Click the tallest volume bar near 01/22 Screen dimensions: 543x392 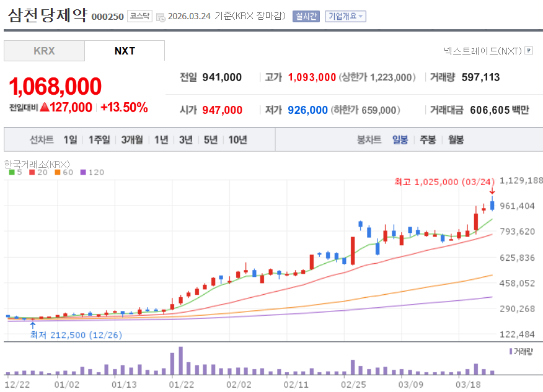[x=180, y=361]
